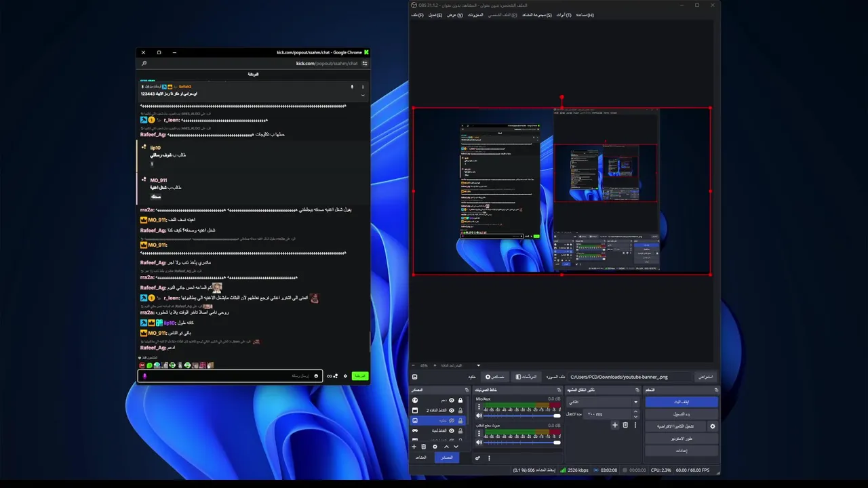Viewport: 868px width, 488px height.
Task: Click blue إيقاف البث stop streaming button
Action: tap(682, 402)
